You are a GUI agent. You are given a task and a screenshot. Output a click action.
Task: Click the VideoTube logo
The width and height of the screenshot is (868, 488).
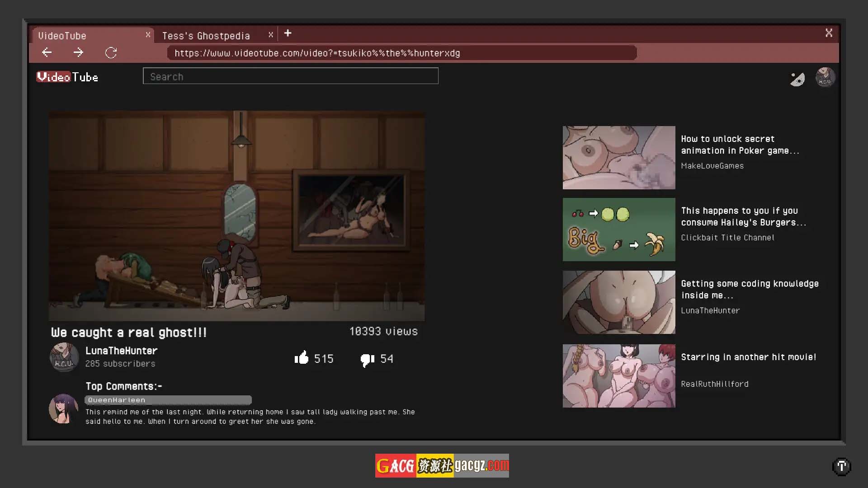tap(67, 77)
